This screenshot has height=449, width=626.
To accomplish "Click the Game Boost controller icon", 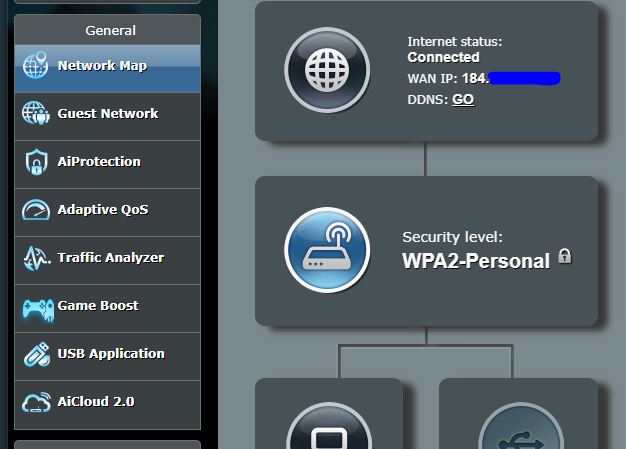I will [36, 306].
